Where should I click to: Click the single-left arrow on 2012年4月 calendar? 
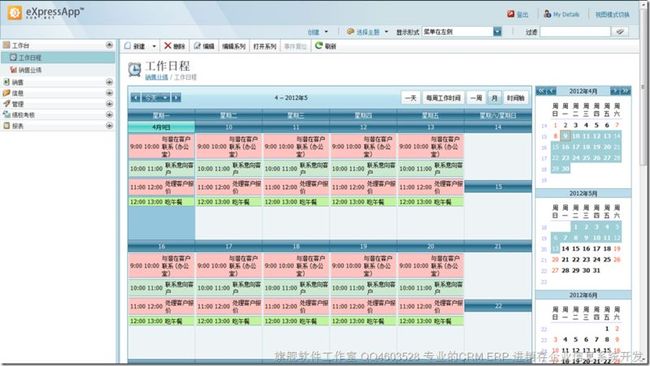tap(550, 91)
